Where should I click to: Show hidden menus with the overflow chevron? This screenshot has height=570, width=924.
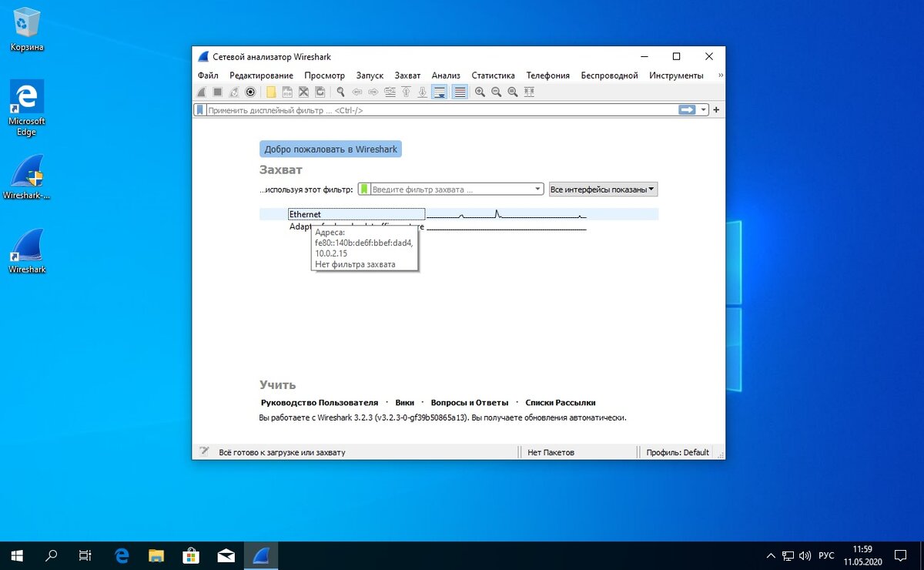coord(721,75)
